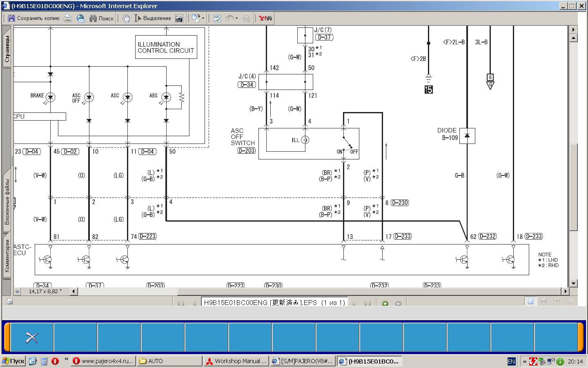The image size is (588, 368).
Task: Click the Email document icon
Action: coord(80,18)
